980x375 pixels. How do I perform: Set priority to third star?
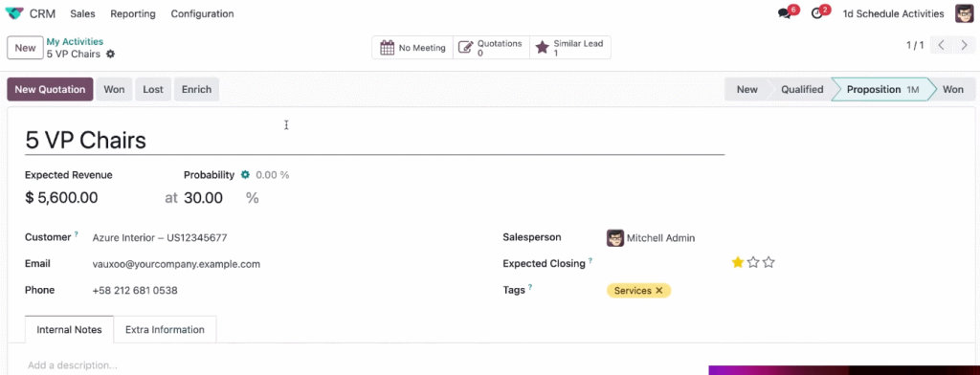pos(768,262)
